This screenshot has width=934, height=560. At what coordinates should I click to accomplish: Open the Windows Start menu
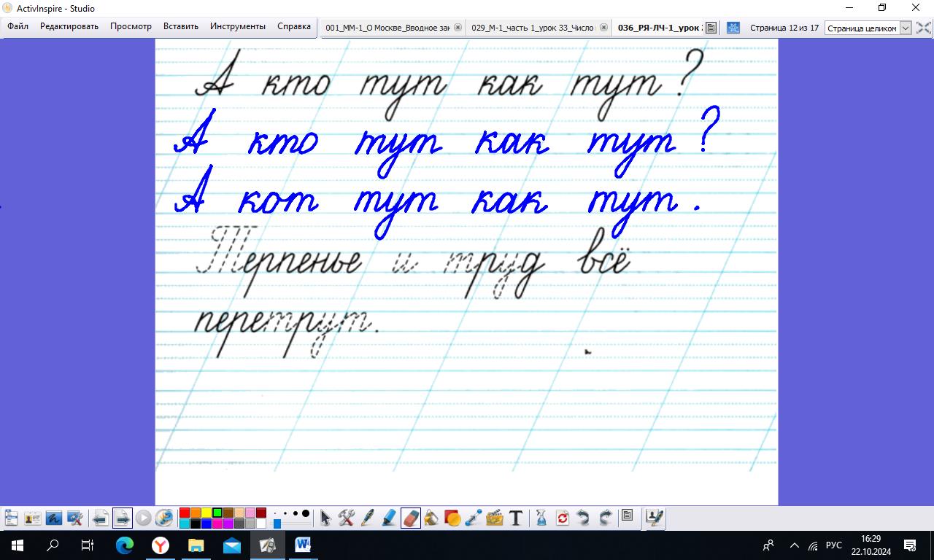[18, 545]
